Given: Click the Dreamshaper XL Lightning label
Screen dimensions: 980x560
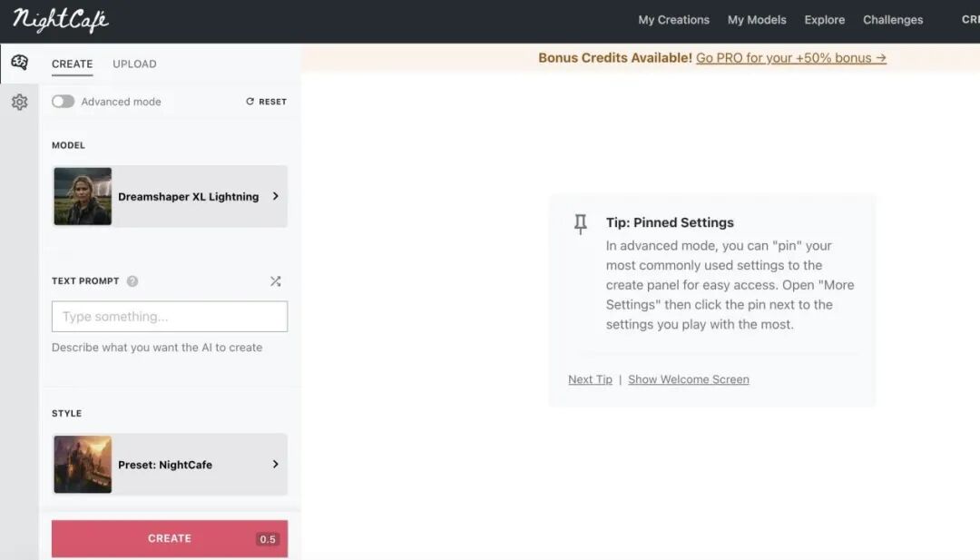Looking at the screenshot, I should click(188, 196).
